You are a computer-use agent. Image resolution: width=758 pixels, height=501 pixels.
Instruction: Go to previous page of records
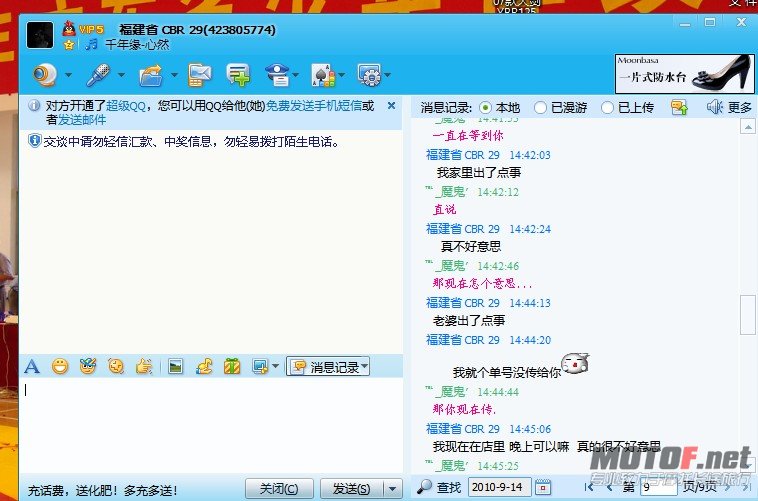[x=610, y=487]
